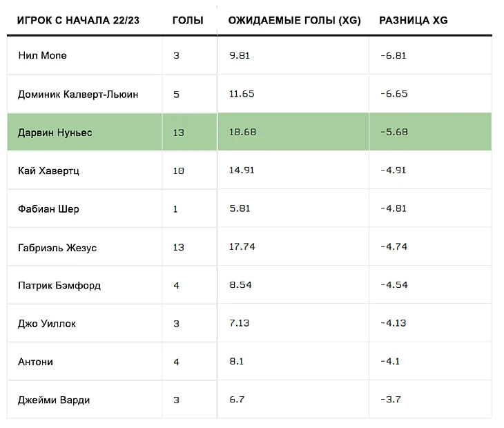The image size is (504, 428).
Task: Click on Габриэль Жезус player name
Action: tap(57, 247)
